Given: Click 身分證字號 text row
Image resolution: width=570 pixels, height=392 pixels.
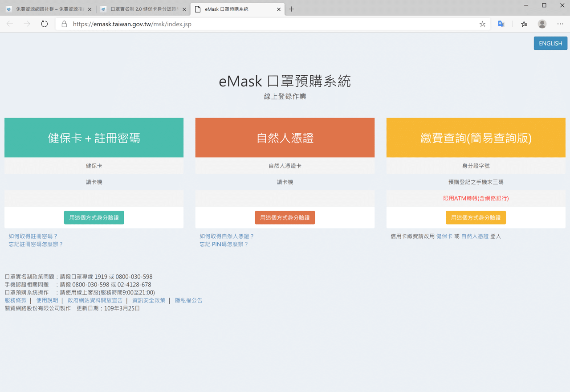Looking at the screenshot, I should pos(476,166).
